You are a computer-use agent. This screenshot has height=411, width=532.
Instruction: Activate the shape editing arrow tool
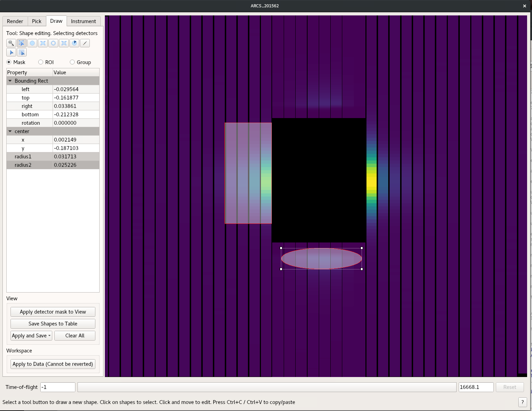pyautogui.click(x=22, y=43)
